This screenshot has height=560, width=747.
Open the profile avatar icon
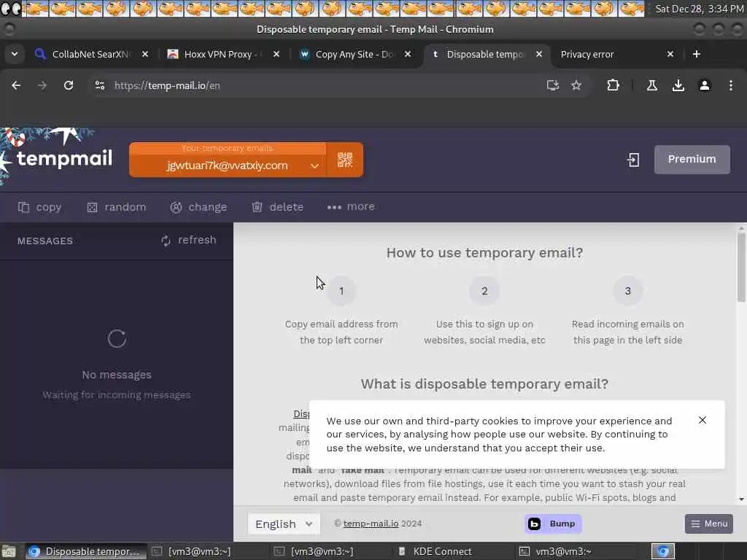tap(705, 85)
